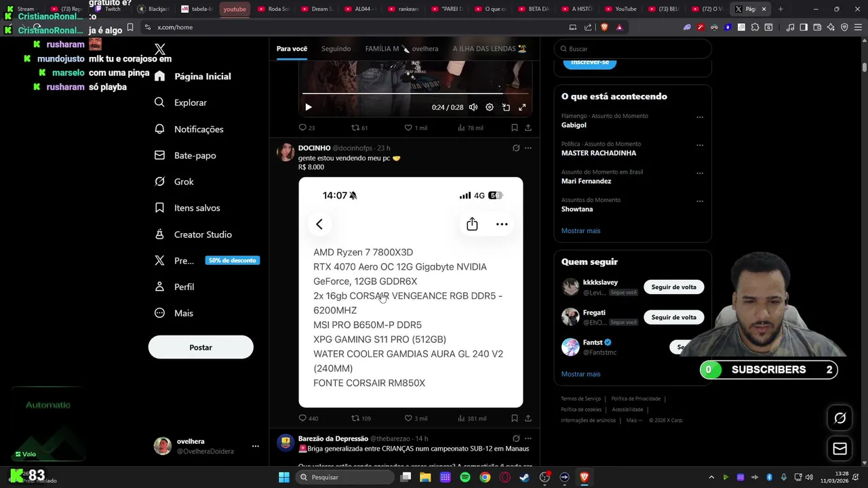Click Grok icon on Barezão da Depressão post

pos(516,439)
